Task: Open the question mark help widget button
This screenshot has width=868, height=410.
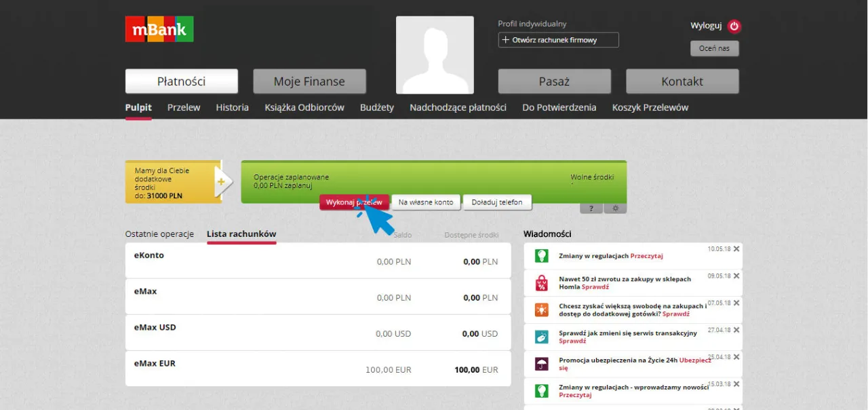Action: [591, 208]
